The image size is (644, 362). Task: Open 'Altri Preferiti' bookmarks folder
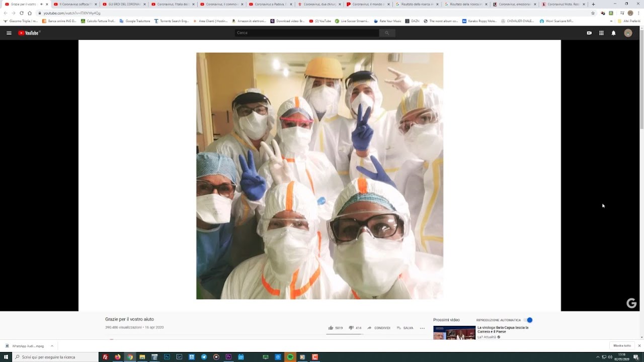(629, 21)
